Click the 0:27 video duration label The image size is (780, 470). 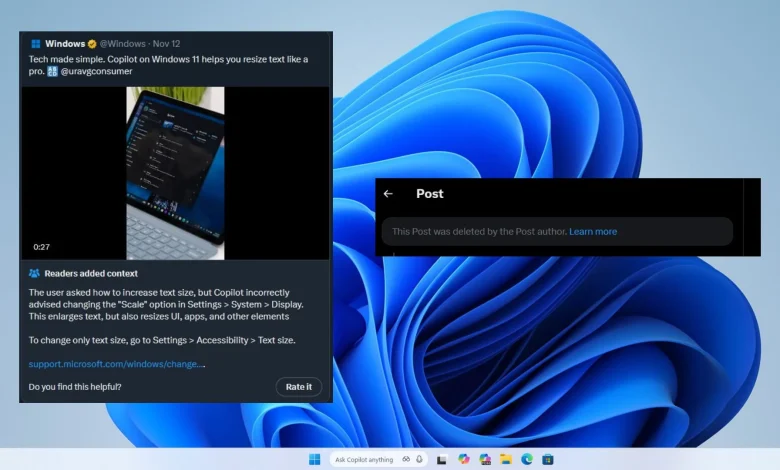click(x=41, y=247)
